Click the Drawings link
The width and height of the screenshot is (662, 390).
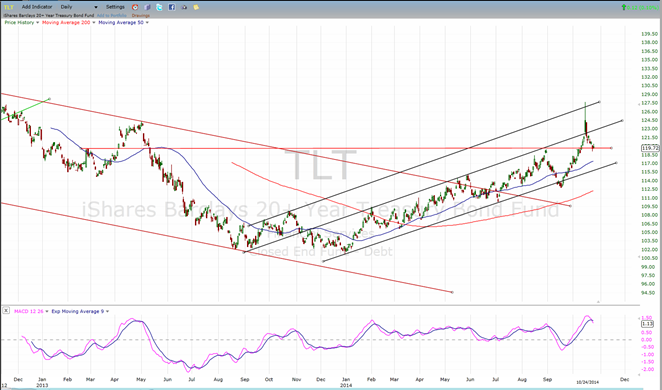[x=141, y=16]
